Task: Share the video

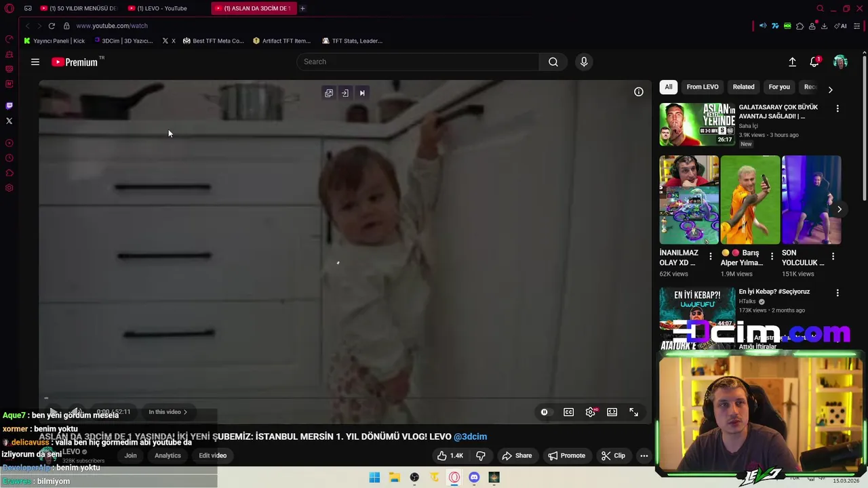Action: coord(517,455)
